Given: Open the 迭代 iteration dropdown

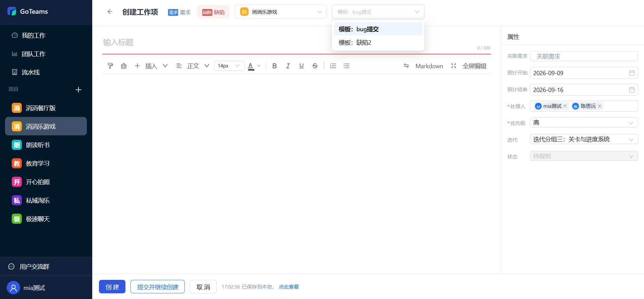Looking at the screenshot, I should [584, 139].
